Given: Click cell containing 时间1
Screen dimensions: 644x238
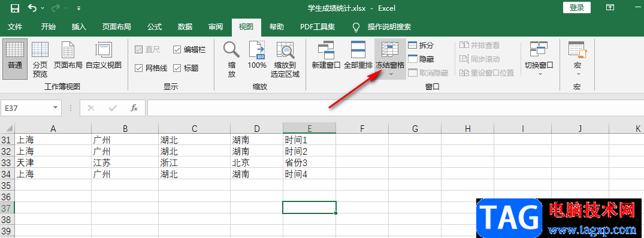Looking at the screenshot, I should pyautogui.click(x=309, y=140).
